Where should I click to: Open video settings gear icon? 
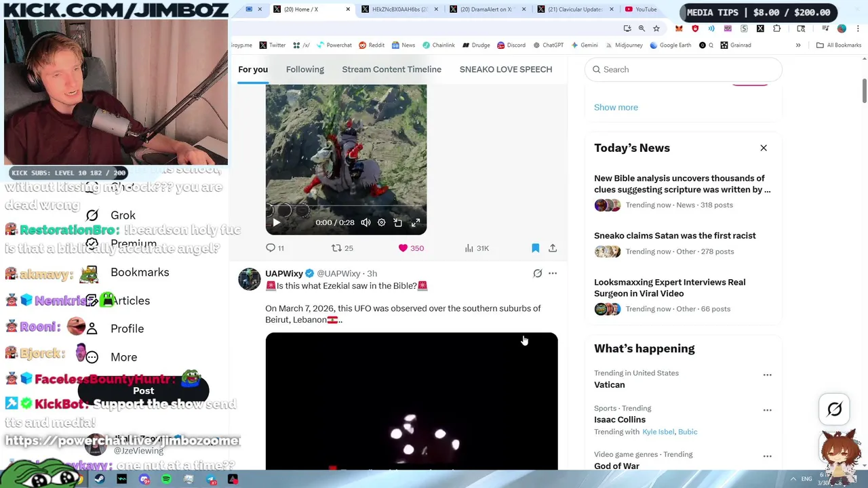(x=381, y=222)
